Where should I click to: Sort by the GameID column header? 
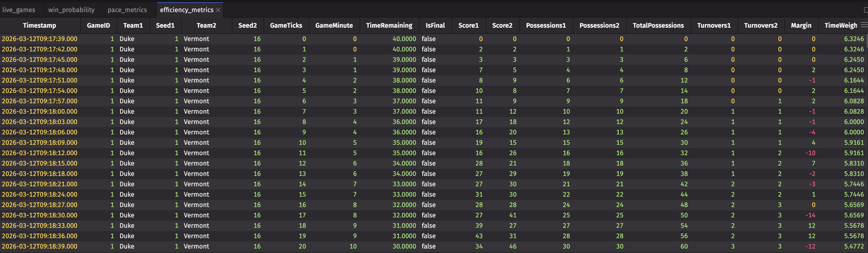click(98, 25)
